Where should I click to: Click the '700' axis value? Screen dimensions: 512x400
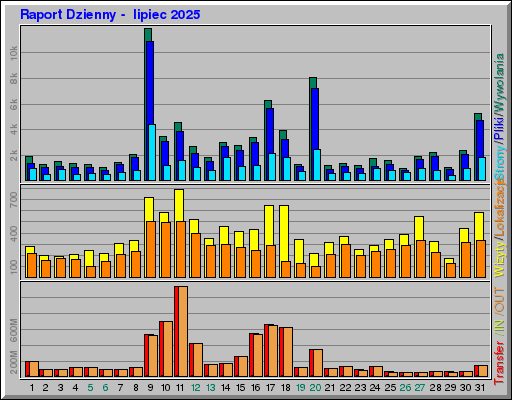pos(13,200)
